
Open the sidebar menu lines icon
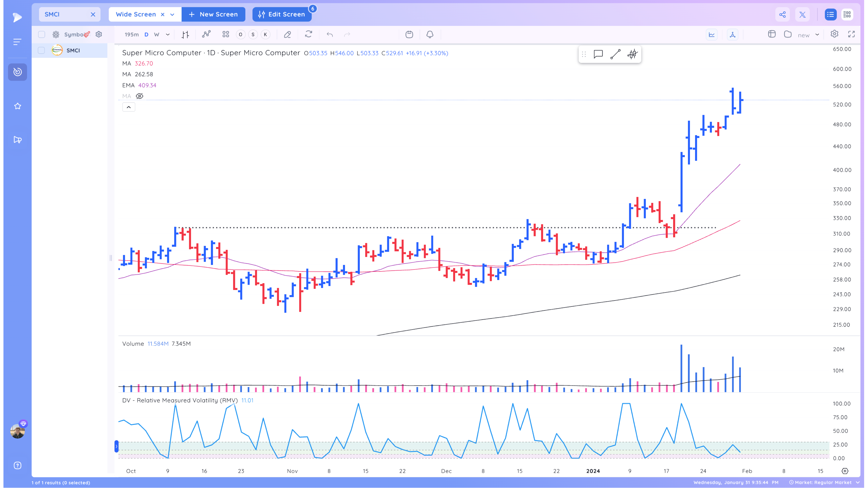(17, 42)
